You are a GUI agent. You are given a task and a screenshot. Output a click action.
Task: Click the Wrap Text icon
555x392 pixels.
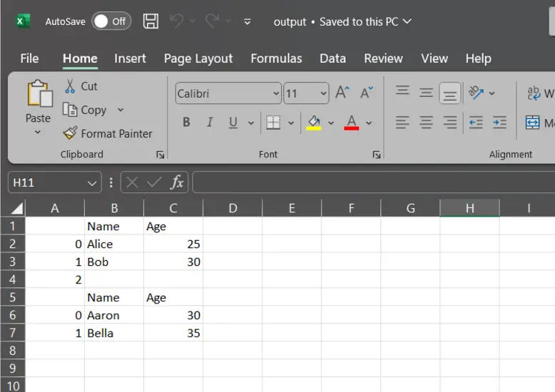pos(534,93)
